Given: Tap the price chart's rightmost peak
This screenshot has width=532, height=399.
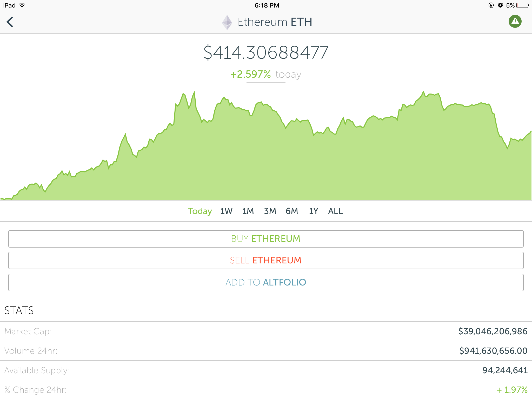Looking at the screenshot, I should click(423, 92).
